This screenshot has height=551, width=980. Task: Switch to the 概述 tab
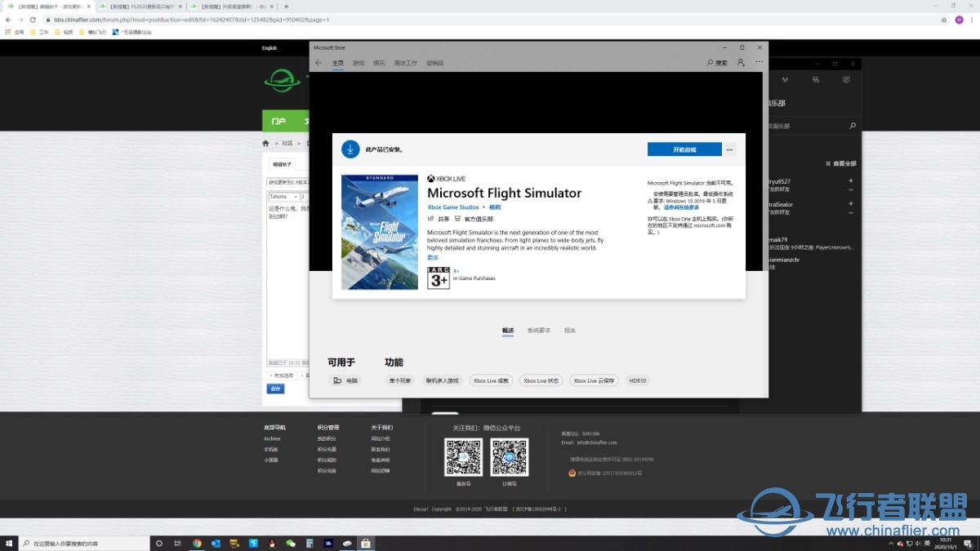click(x=508, y=331)
